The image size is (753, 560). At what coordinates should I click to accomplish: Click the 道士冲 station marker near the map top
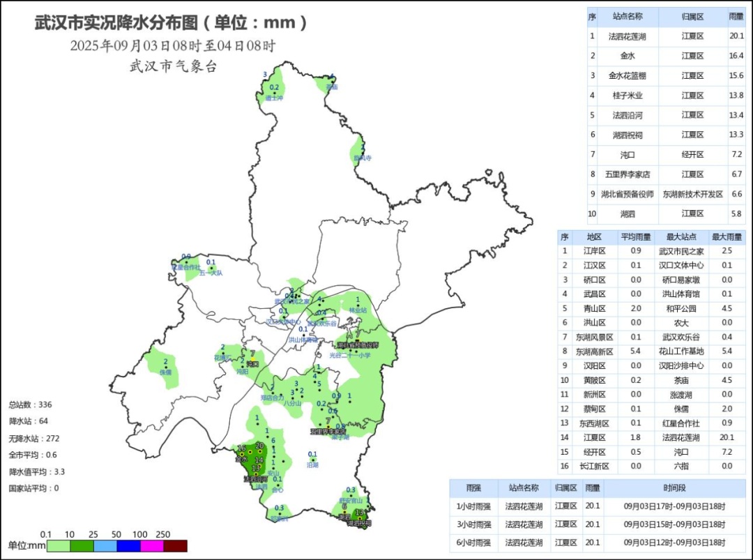(x=275, y=92)
